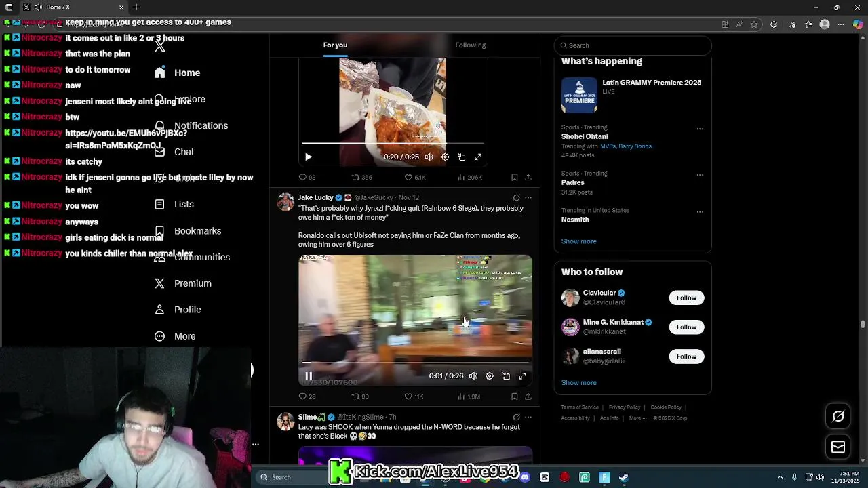Switch to the Following tab
Image resolution: width=868 pixels, height=488 pixels.
click(x=471, y=45)
